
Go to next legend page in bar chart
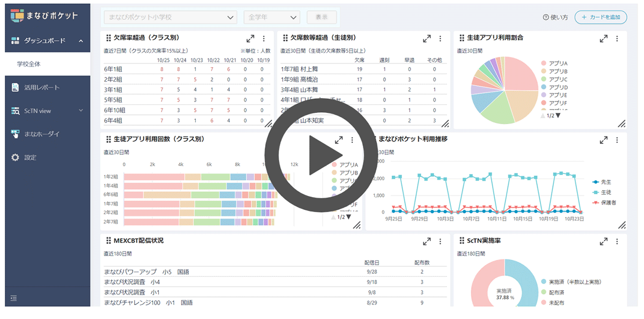click(348, 217)
